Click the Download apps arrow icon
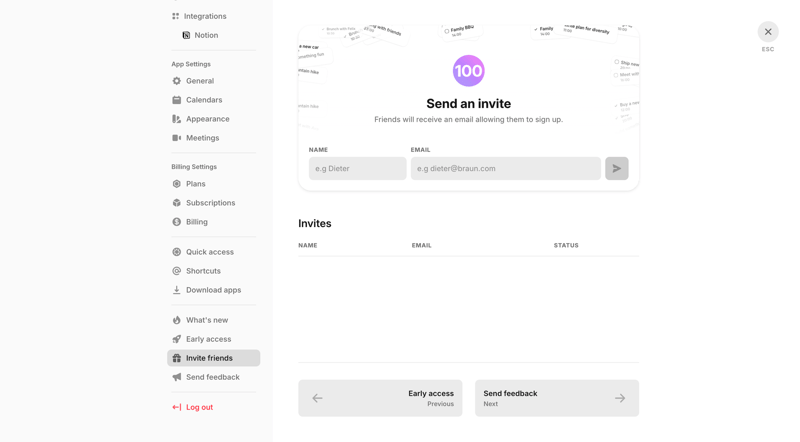The height and width of the screenshot is (442, 800). tap(177, 290)
